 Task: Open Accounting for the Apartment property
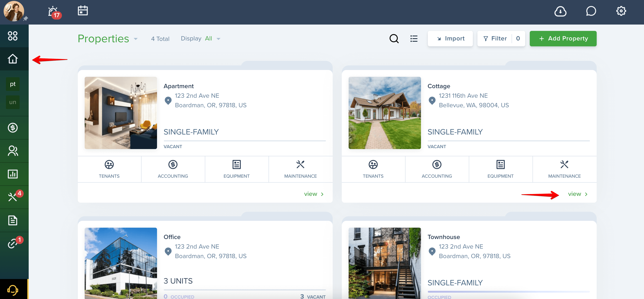pyautogui.click(x=173, y=169)
